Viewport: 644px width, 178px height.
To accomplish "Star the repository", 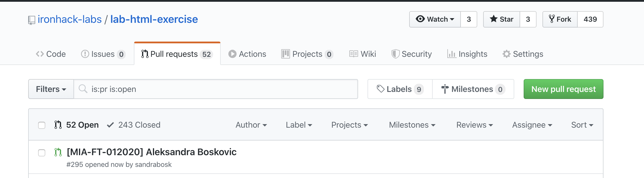I will pos(502,19).
